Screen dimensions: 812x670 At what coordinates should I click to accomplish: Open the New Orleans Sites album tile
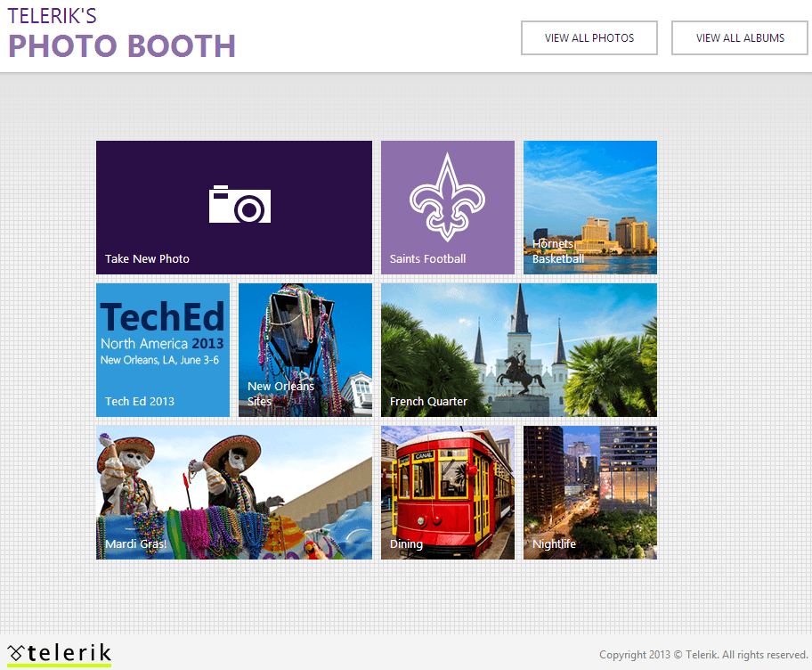305,350
